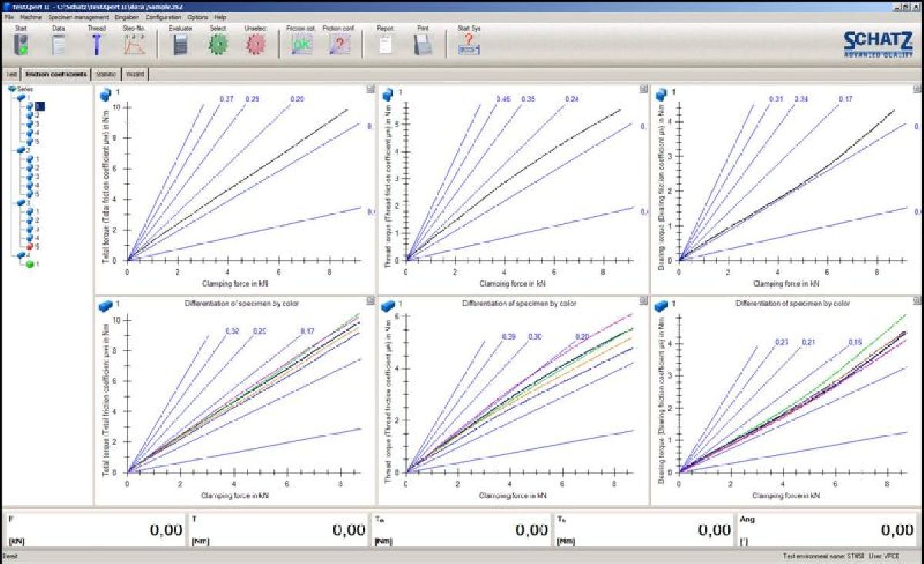Click the green Select gear icon
The height and width of the screenshot is (564, 924).
219,45
